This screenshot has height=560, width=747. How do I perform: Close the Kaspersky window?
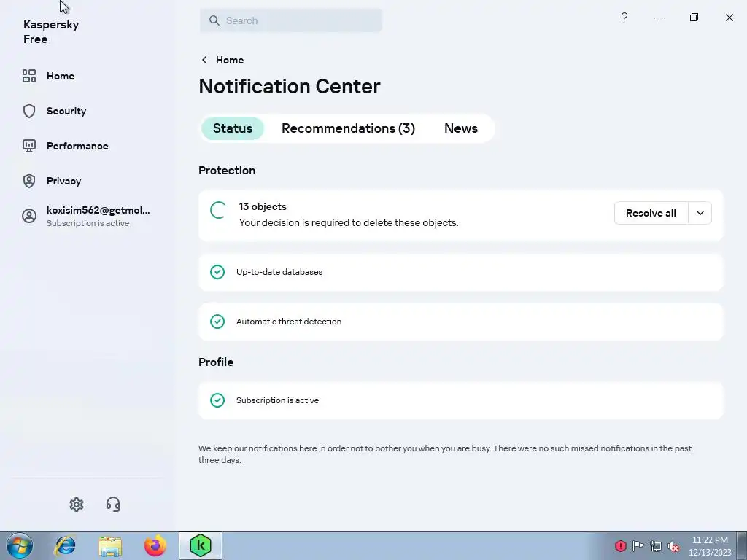pyautogui.click(x=729, y=17)
